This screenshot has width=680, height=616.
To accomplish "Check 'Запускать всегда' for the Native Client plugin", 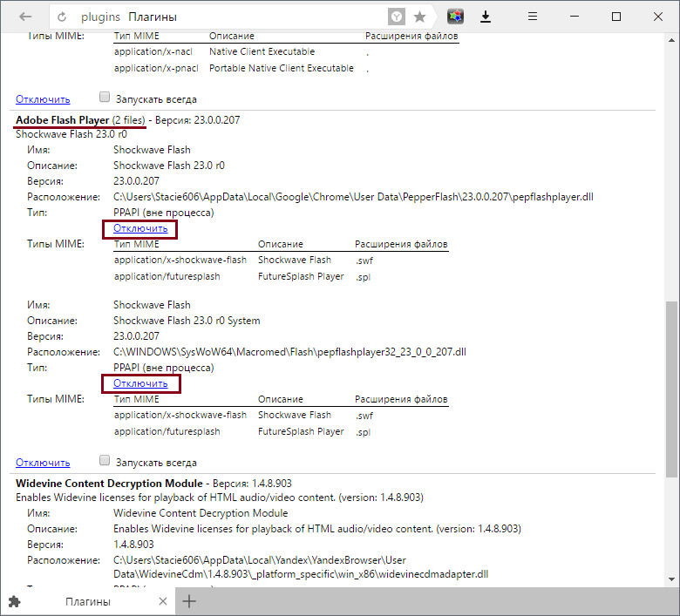I will coord(105,98).
